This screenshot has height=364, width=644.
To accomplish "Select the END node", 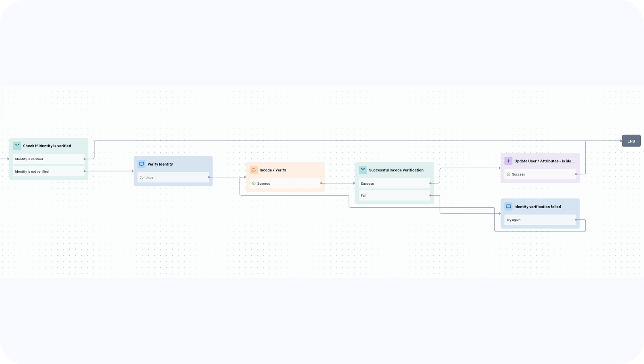I will (x=631, y=141).
